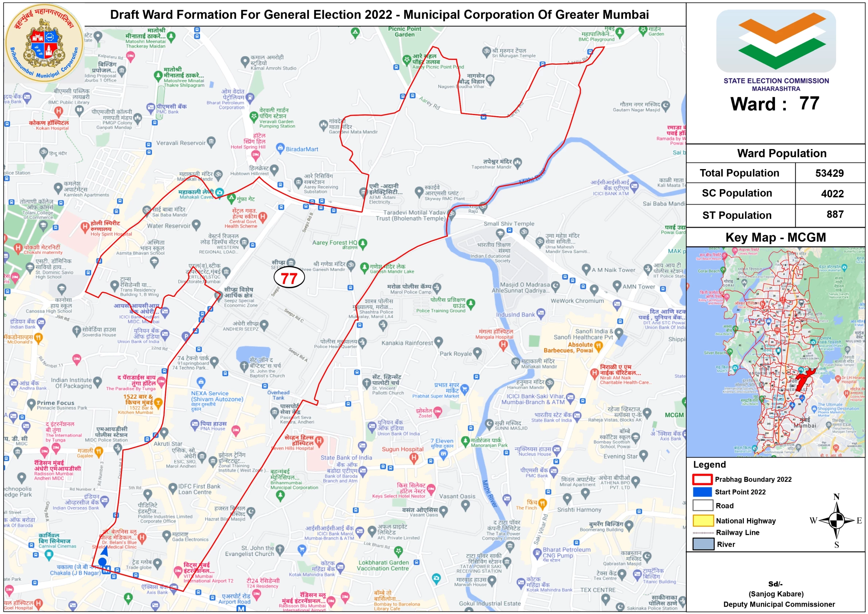Screen dimensions: 868x614
Task: Click the BiradarMart shopping marker icon
Action: (x=280, y=148)
